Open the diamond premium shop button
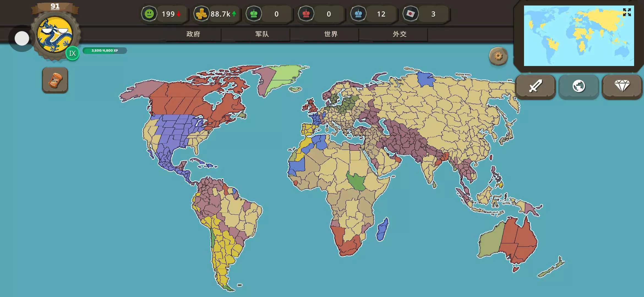 pyautogui.click(x=622, y=86)
